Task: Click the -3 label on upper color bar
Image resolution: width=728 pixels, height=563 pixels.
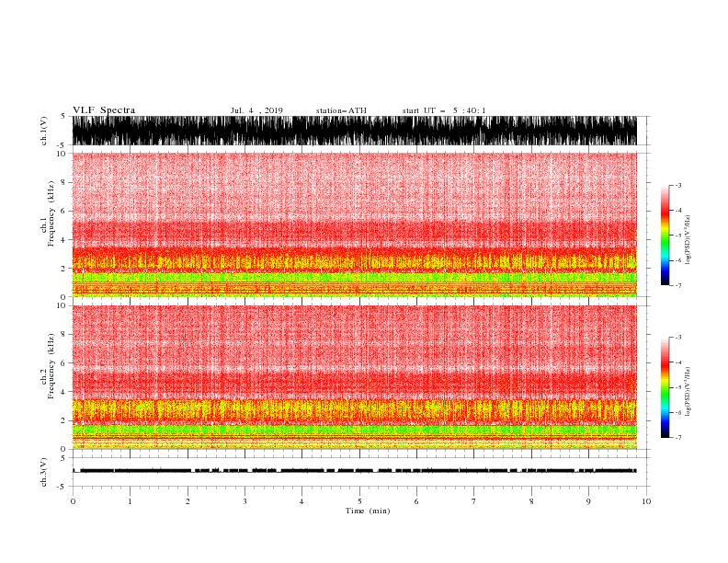Action: pyautogui.click(x=677, y=186)
